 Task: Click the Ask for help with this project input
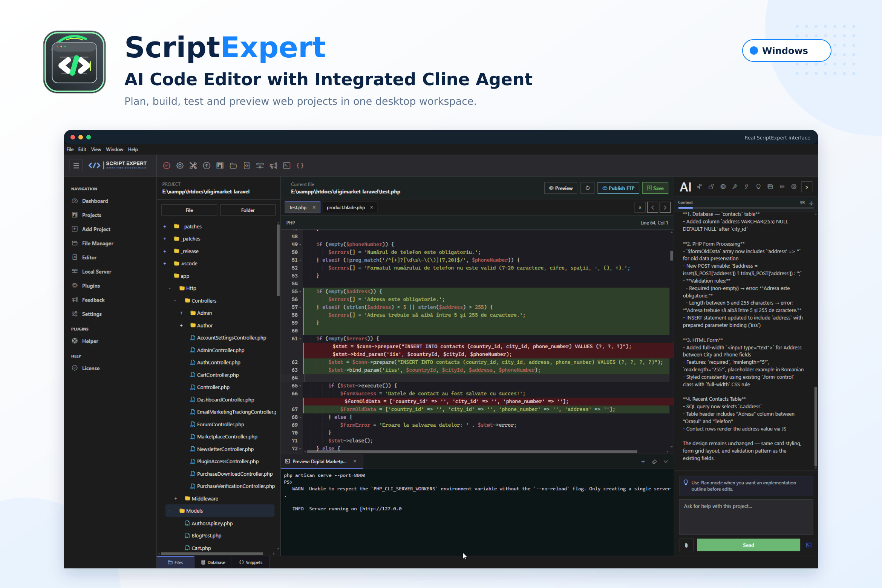point(746,517)
